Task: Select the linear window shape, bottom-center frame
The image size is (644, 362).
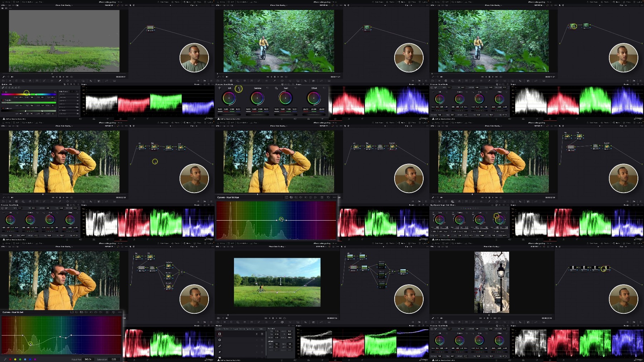Action: tap(220, 334)
